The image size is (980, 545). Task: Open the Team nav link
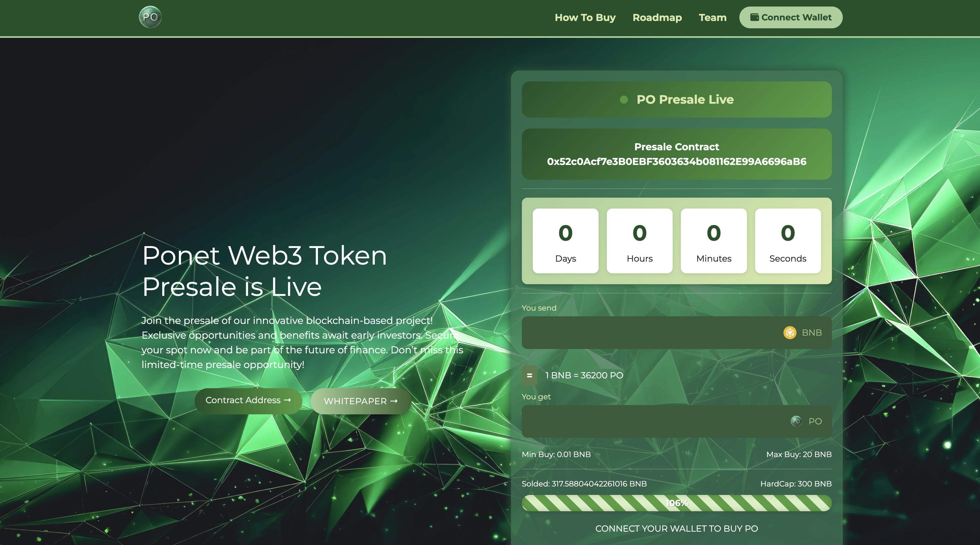(x=713, y=17)
